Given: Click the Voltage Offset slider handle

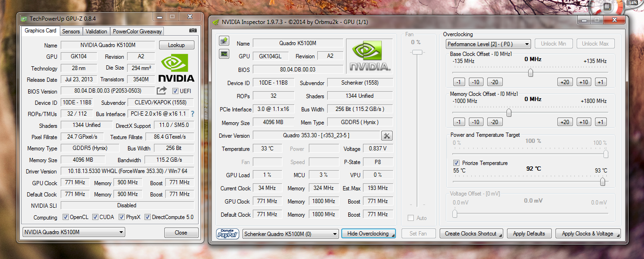Looking at the screenshot, I should tap(455, 214).
